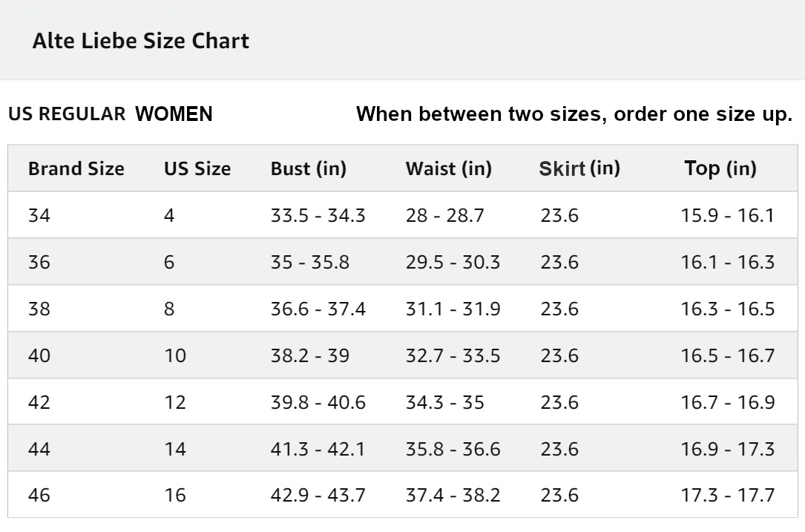This screenshot has width=805, height=532.
Task: Select the Bust (in) column header
Action: pos(309,169)
